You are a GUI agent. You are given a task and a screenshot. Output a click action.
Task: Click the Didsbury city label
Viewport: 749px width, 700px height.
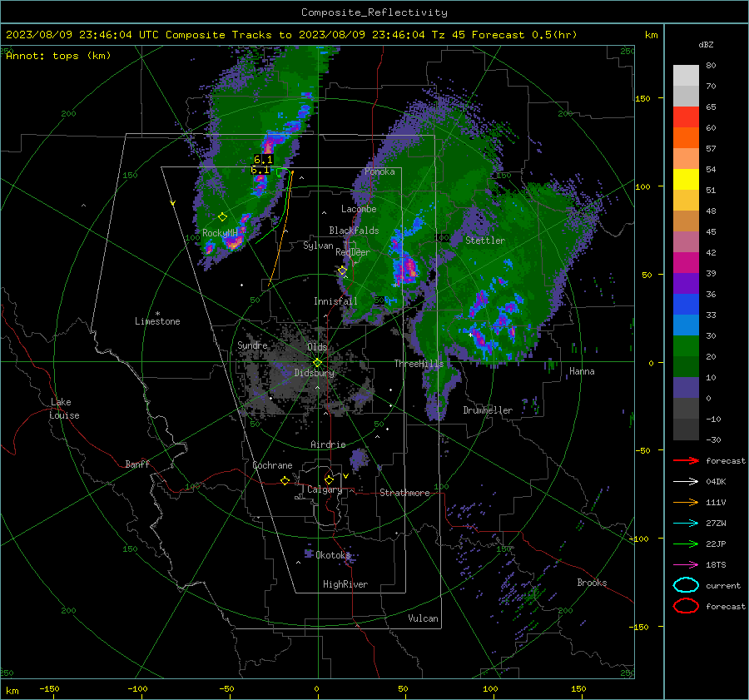pyautogui.click(x=315, y=373)
